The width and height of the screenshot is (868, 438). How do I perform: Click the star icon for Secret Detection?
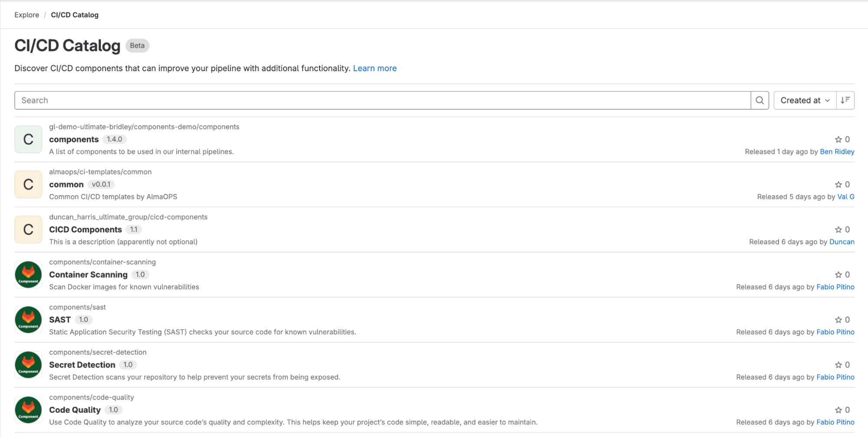[838, 365]
